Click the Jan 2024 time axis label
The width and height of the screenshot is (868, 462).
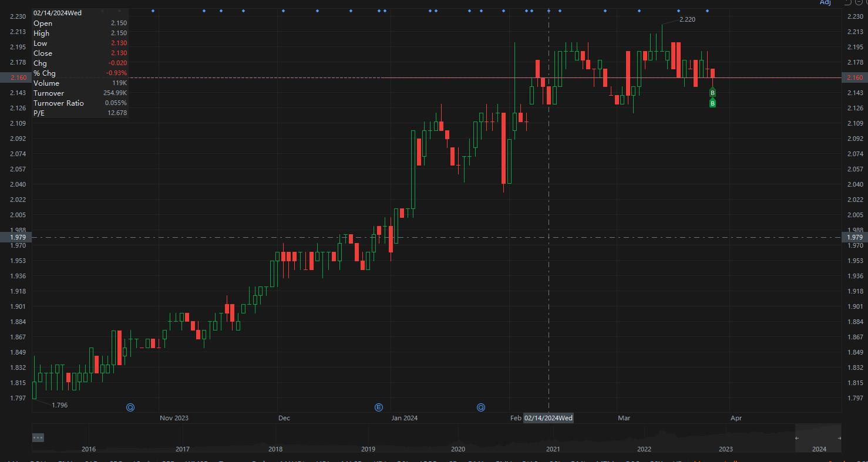pos(405,418)
